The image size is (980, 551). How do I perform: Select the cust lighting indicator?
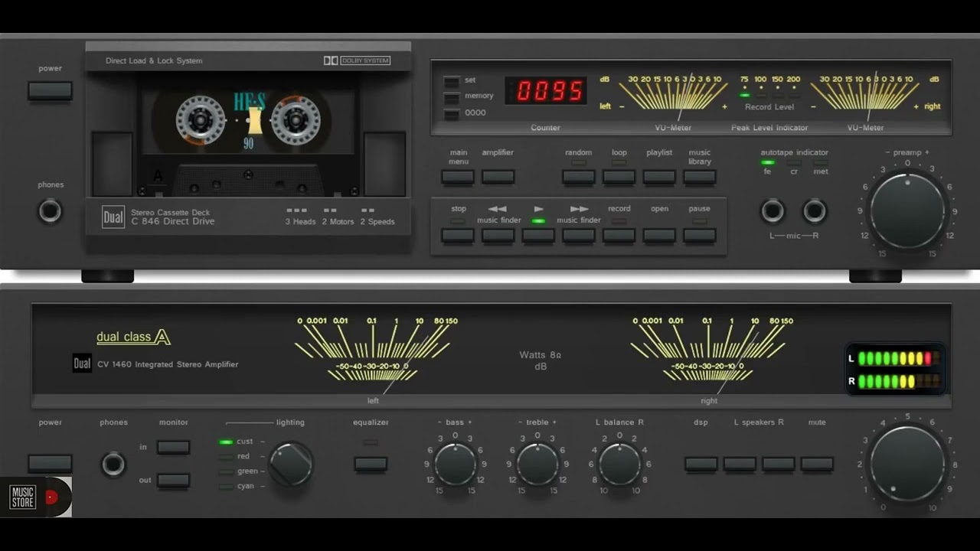(x=226, y=442)
